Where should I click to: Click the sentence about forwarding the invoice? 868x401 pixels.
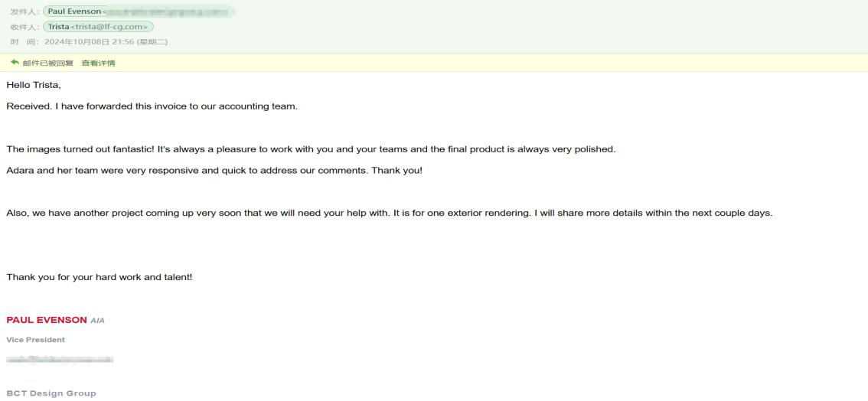[152, 106]
